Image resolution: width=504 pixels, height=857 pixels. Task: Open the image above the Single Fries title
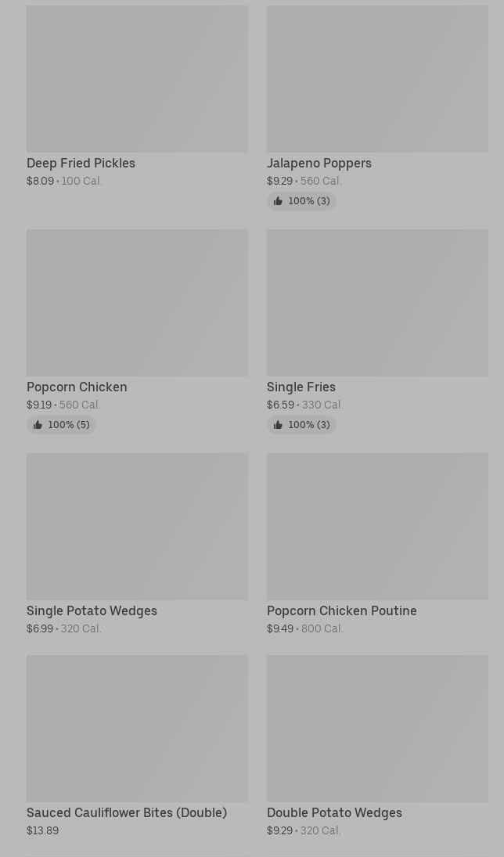pos(377,303)
